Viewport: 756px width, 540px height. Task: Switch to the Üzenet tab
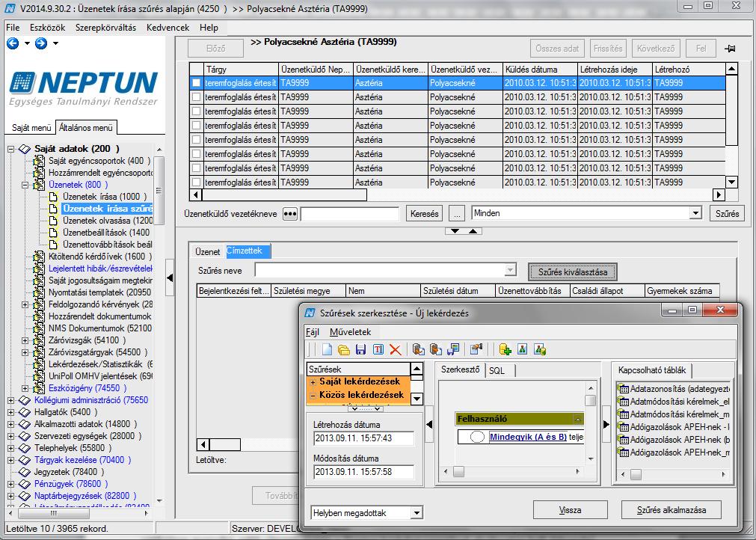(207, 252)
